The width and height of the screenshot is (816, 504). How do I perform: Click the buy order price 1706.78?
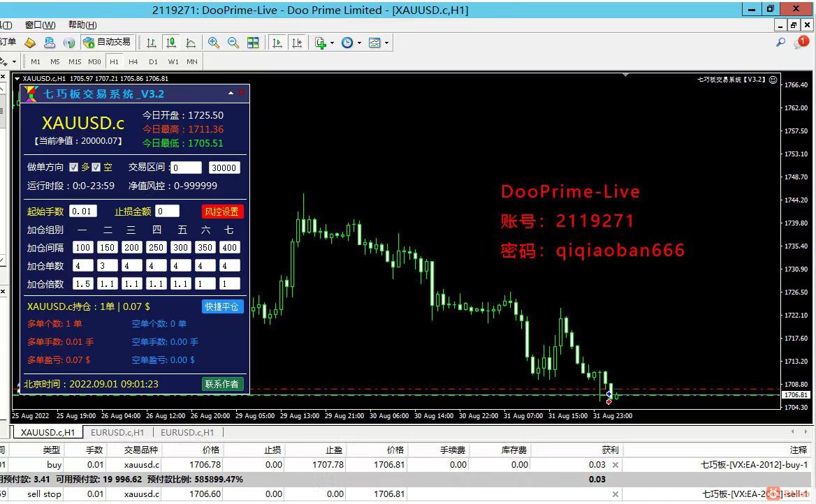[205, 464]
